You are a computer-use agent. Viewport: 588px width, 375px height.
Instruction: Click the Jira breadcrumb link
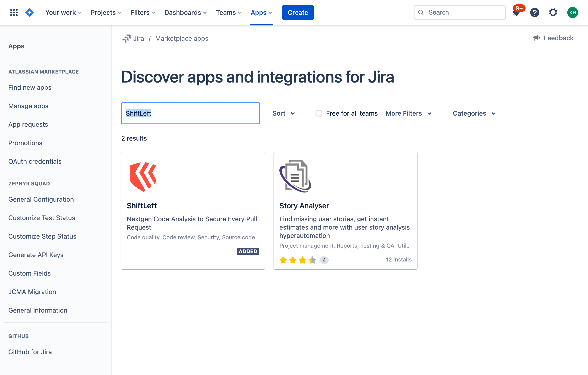pos(139,39)
